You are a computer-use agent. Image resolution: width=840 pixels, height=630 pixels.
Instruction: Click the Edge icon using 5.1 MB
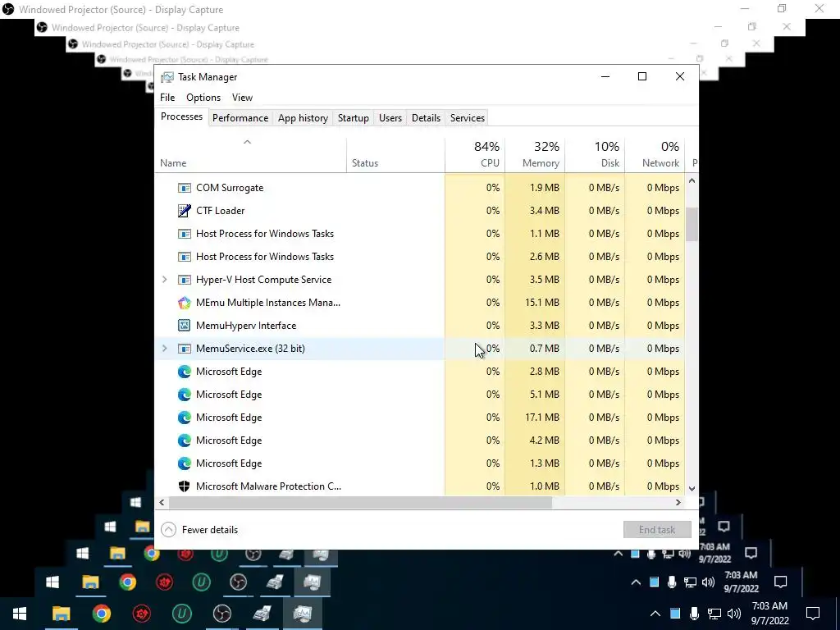(x=185, y=395)
